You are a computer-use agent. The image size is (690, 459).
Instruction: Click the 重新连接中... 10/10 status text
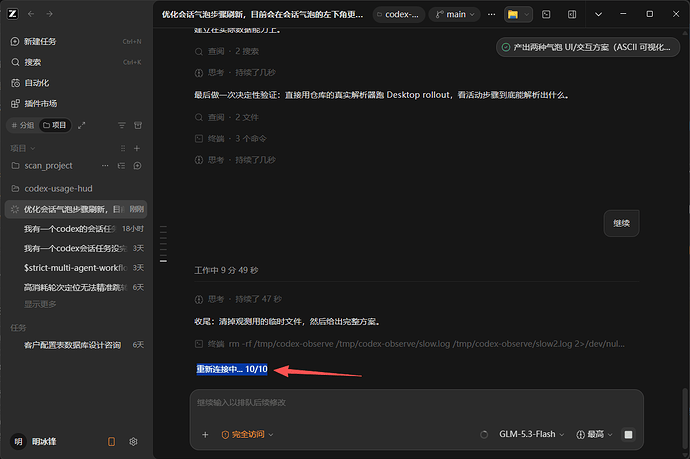tap(232, 369)
